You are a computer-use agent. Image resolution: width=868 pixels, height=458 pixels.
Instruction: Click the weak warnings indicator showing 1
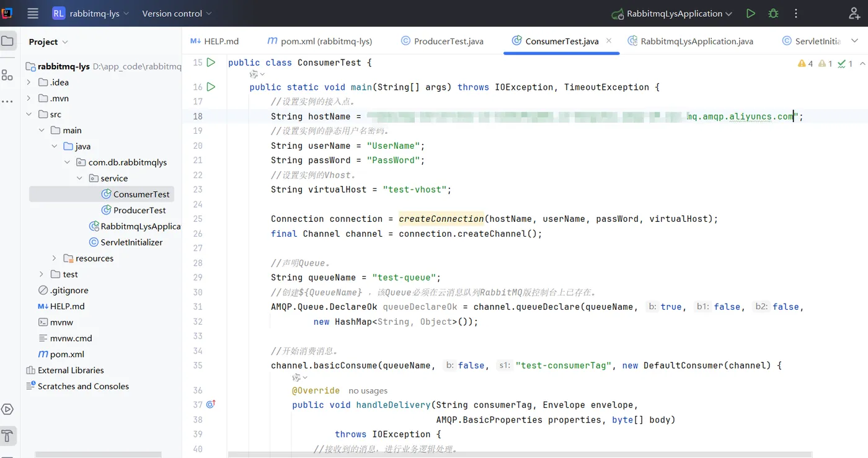click(825, 63)
